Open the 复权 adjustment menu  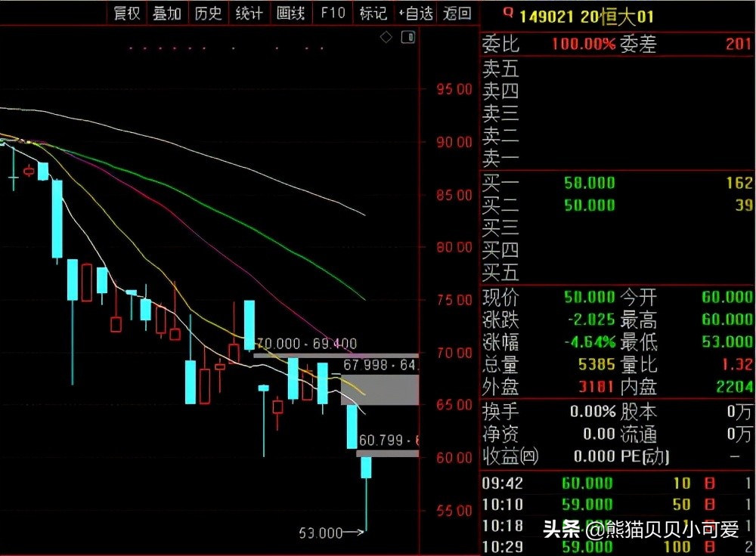(126, 13)
